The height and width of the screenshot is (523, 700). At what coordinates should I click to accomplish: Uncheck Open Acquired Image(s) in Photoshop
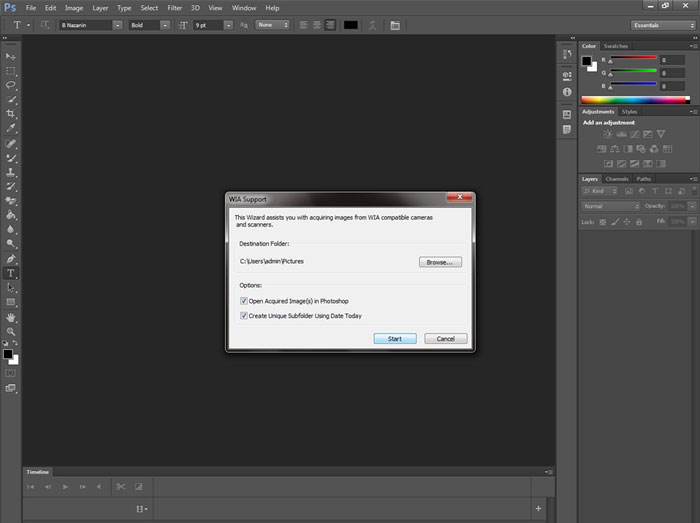(244, 301)
